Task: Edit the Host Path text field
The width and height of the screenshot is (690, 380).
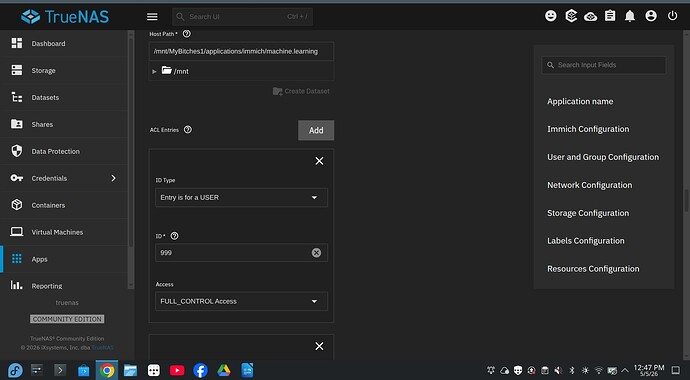Action: tap(241, 51)
